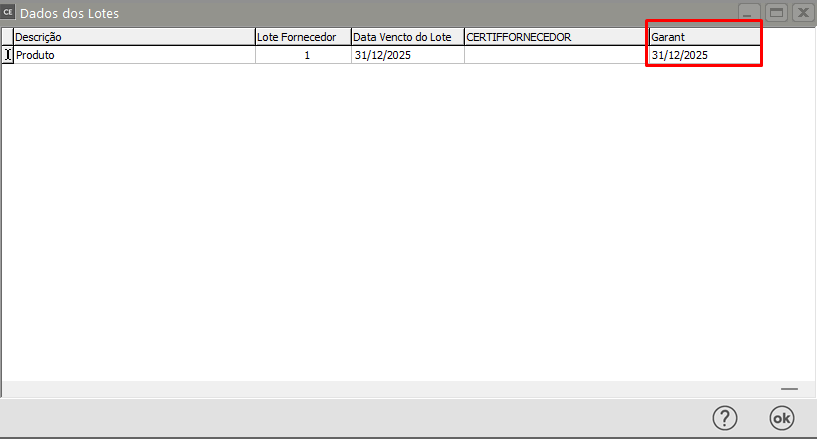
Task: Minimize the Dados dos Lotes window
Action: 749,13
